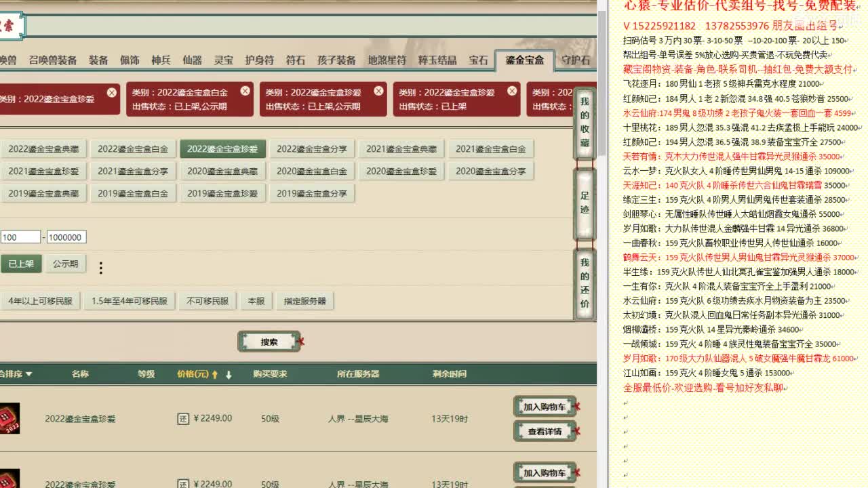This screenshot has width=868, height=488.
Task: Click the minimum price field showing 100
Action: pyautogui.click(x=20, y=237)
